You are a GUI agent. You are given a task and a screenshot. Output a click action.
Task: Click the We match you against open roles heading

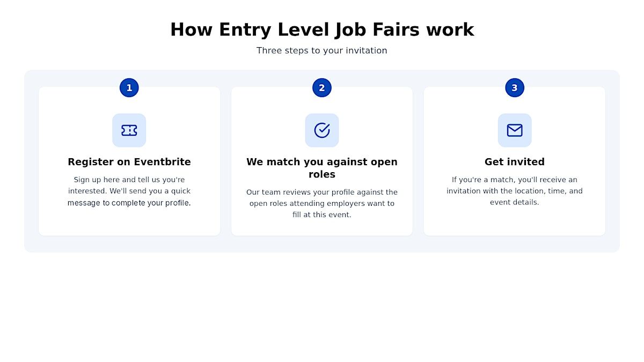click(322, 168)
